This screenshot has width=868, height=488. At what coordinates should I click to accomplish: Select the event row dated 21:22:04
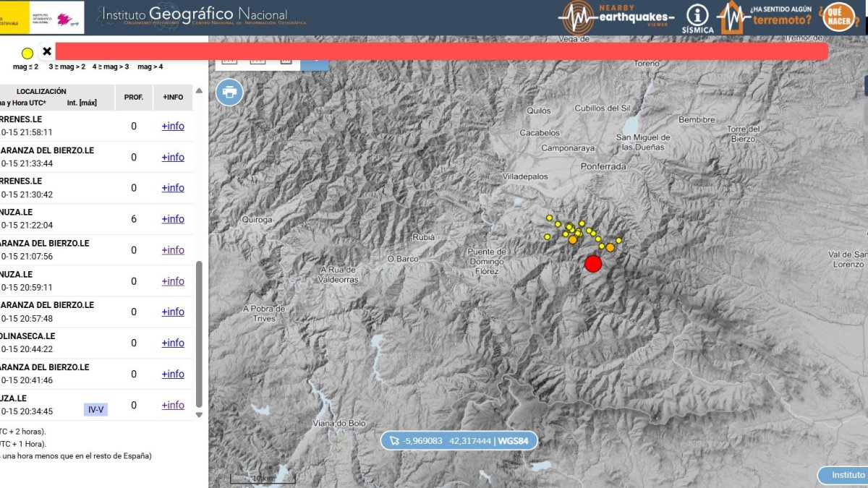coord(96,219)
